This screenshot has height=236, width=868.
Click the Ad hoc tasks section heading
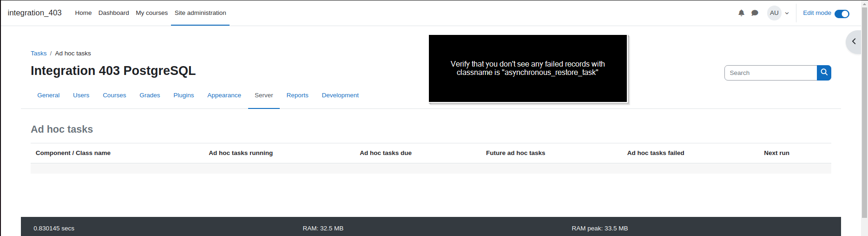[x=62, y=129]
